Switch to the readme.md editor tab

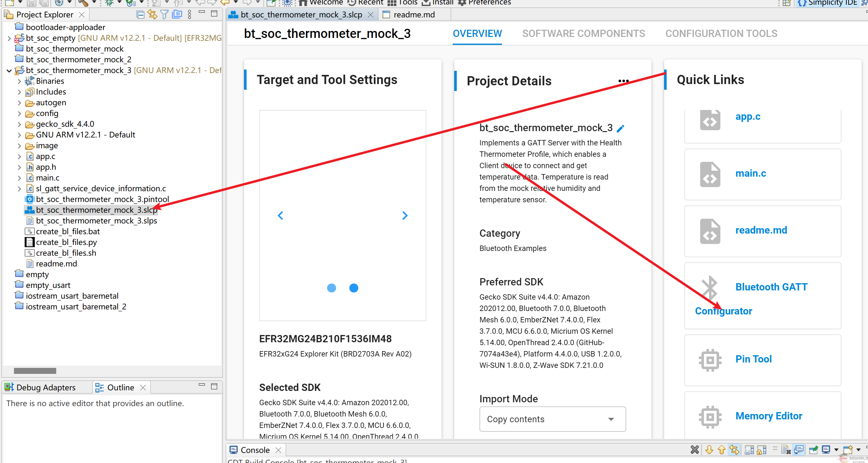pyautogui.click(x=414, y=15)
